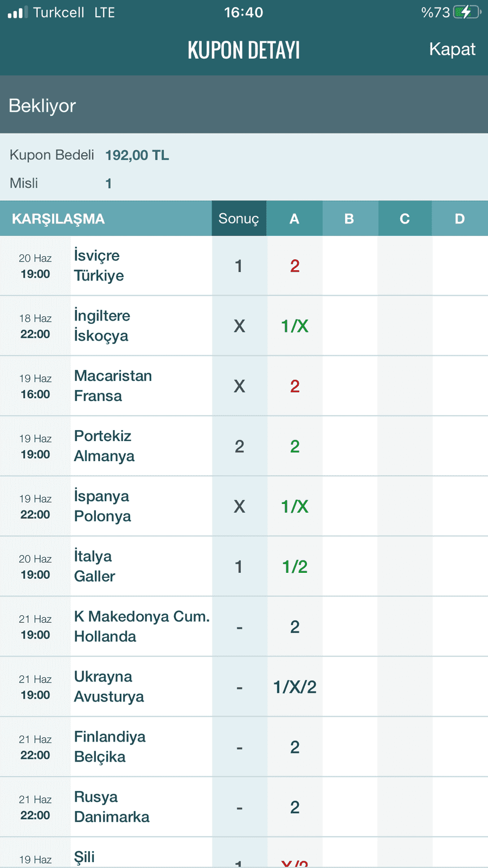Select column C header
The width and height of the screenshot is (488, 868).
pos(404,219)
